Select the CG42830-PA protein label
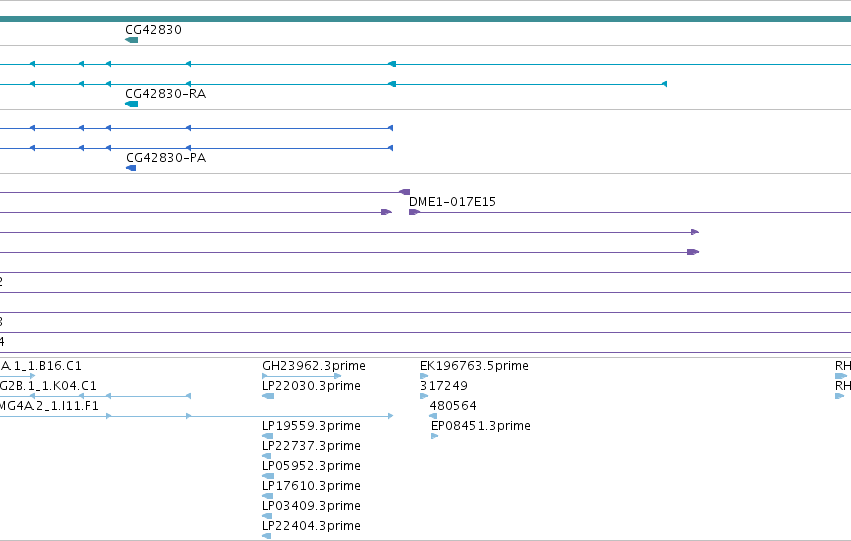The width and height of the screenshot is (851, 541). [x=166, y=158]
